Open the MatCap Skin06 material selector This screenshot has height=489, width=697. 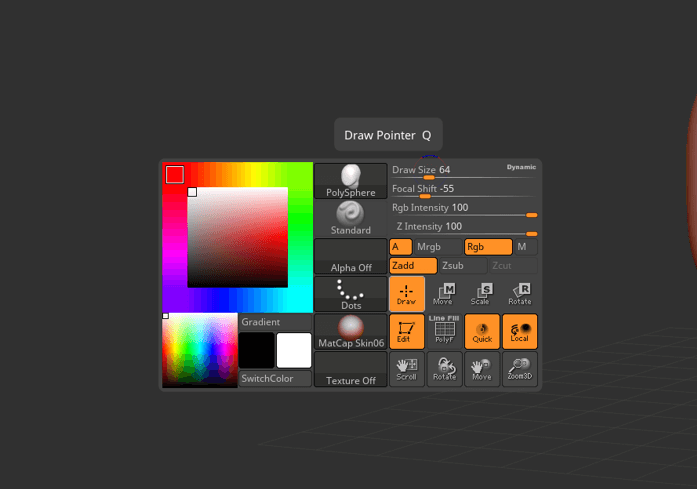[x=351, y=332]
